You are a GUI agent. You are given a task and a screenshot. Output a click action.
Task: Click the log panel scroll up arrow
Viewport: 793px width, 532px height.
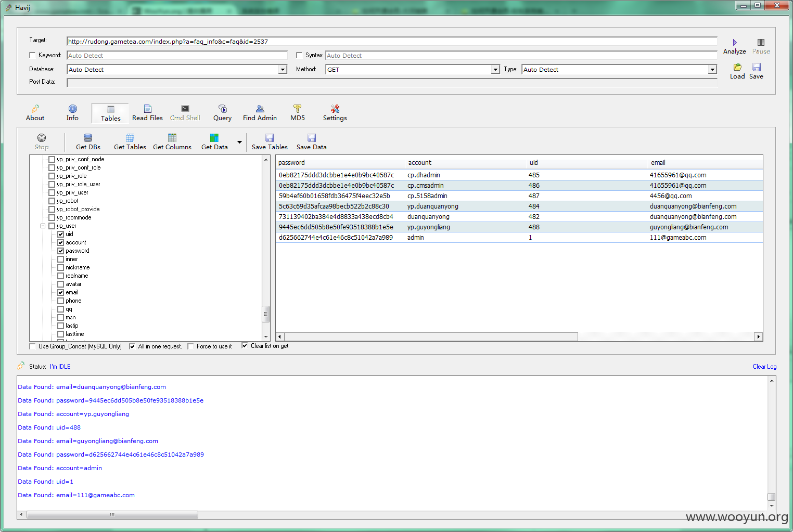[772, 381]
